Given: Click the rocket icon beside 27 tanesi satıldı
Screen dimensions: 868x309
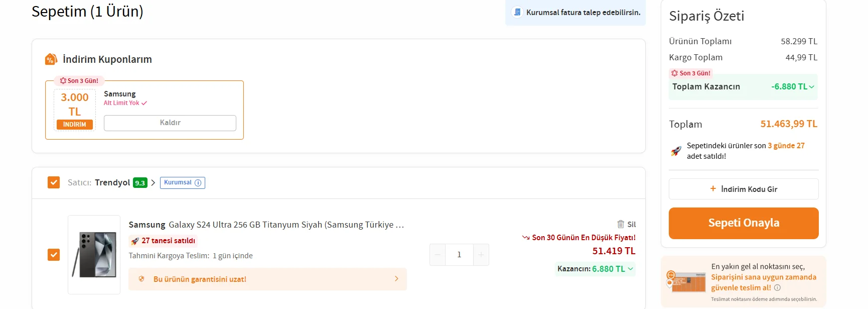Looking at the screenshot, I should click(134, 241).
